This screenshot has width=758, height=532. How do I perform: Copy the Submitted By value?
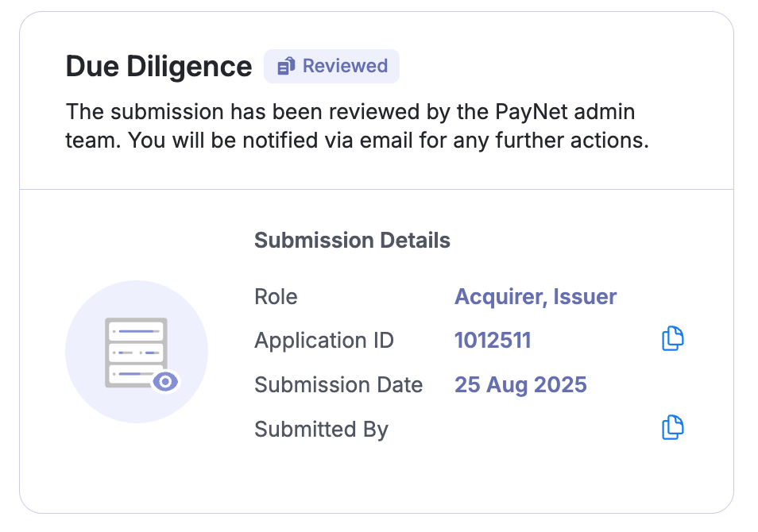[x=672, y=427]
